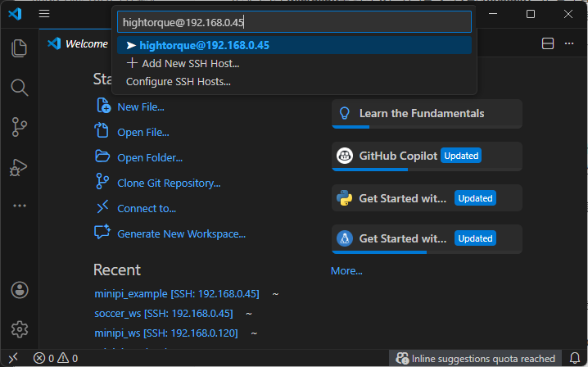Viewport: 588px width, 367px height.
Task: Click Clone Git Repository link
Action: pyautogui.click(x=169, y=183)
